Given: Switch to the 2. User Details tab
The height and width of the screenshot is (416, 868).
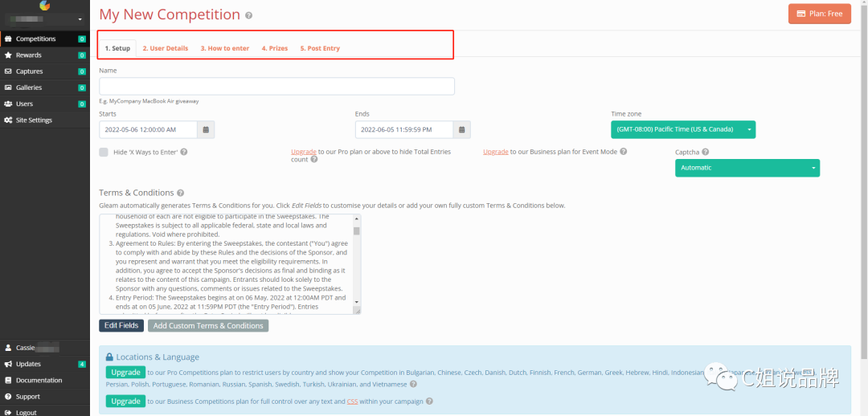Looking at the screenshot, I should (165, 48).
